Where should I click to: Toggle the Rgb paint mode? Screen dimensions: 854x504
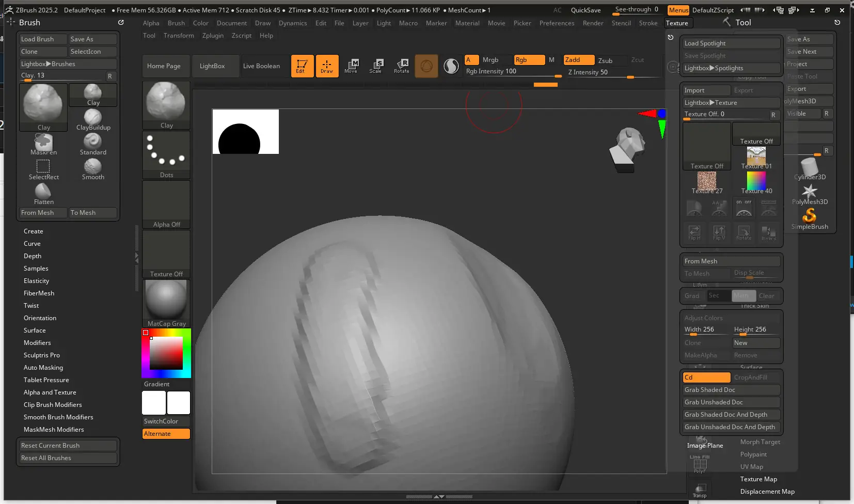529,60
